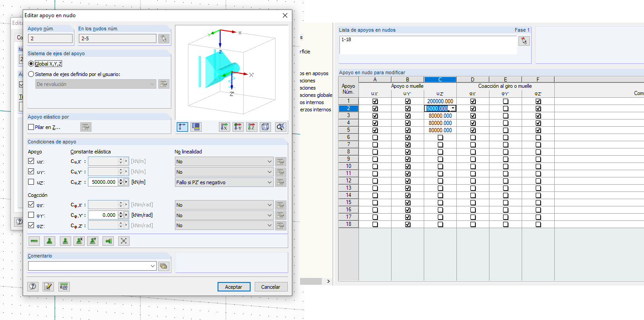
Task: Click the horizontal scrollbar right arrow left of table
Action: coord(329,282)
